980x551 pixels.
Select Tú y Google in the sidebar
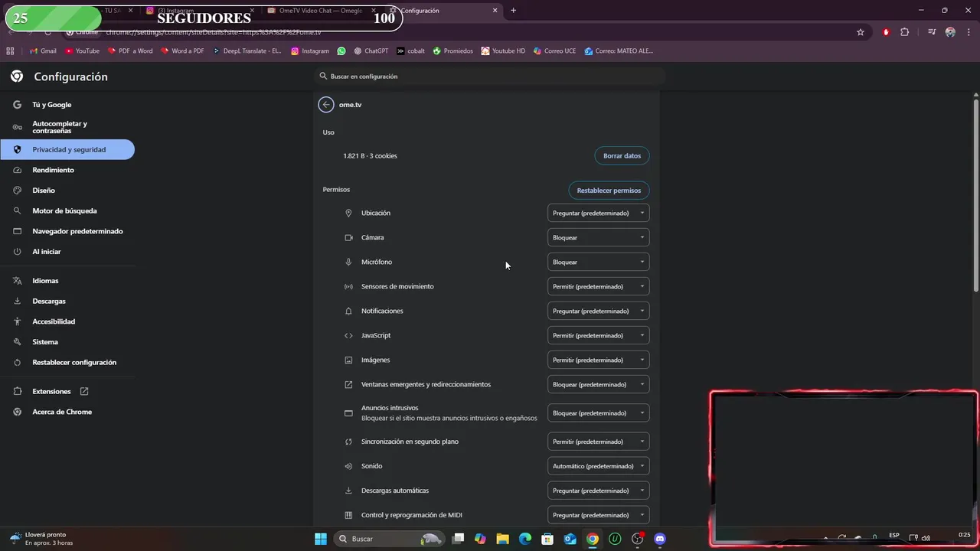(67, 105)
